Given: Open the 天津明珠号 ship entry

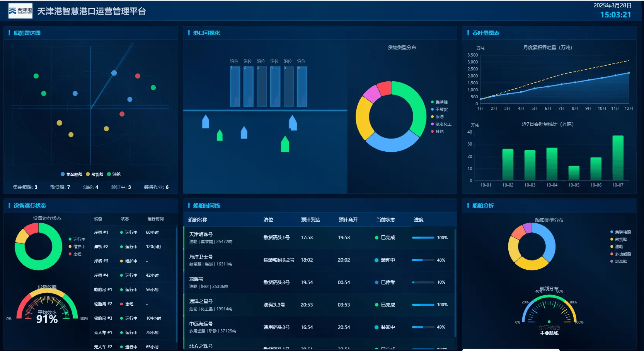Looking at the screenshot, I should click(x=201, y=235).
